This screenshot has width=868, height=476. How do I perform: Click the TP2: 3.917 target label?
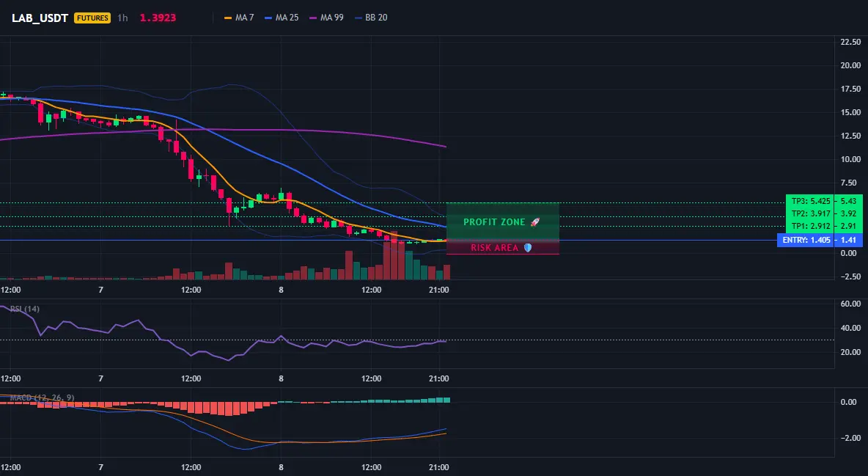click(x=810, y=213)
